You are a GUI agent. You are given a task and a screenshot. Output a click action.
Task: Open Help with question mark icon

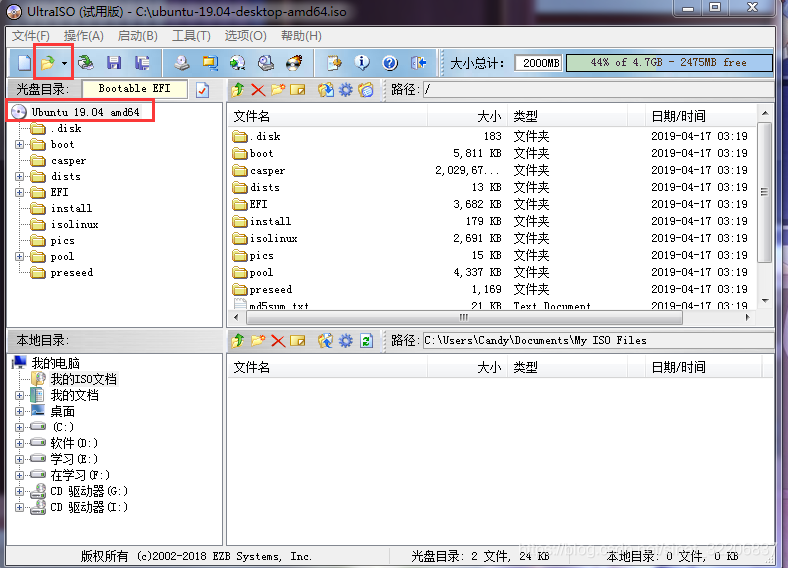click(x=390, y=63)
